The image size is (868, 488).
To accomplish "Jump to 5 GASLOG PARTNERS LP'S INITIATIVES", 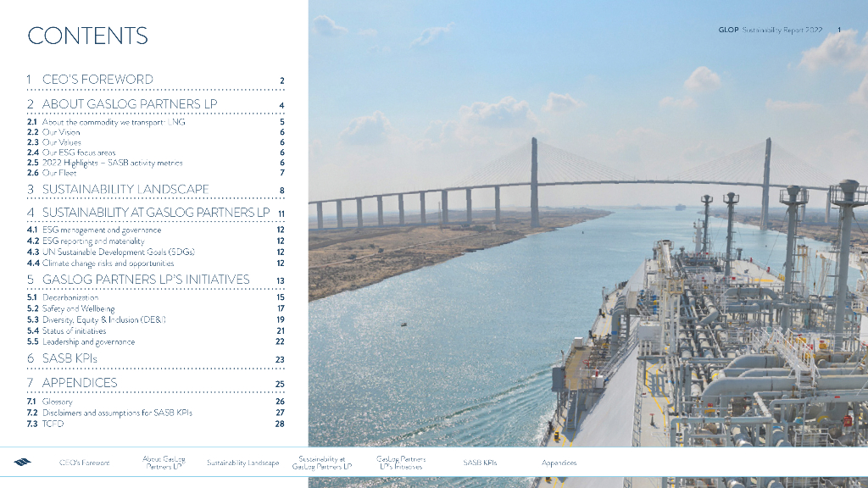I will 156,280.
